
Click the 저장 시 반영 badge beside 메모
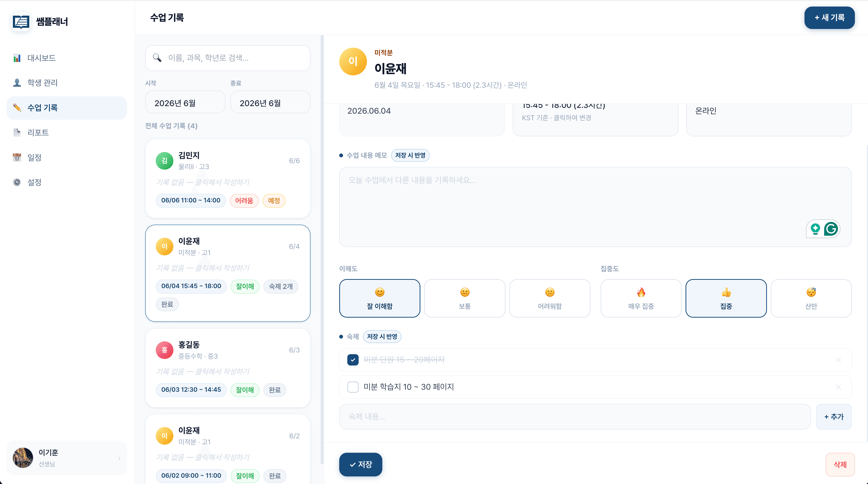(410, 155)
